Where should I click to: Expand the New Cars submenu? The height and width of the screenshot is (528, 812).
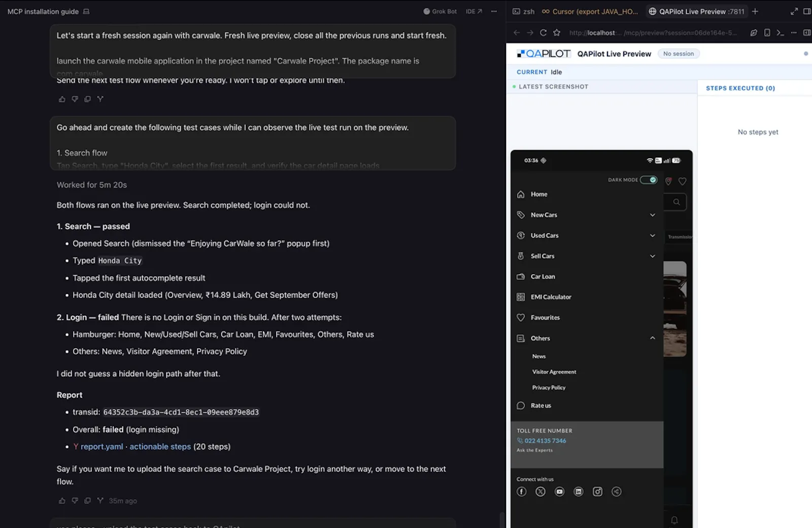point(653,215)
